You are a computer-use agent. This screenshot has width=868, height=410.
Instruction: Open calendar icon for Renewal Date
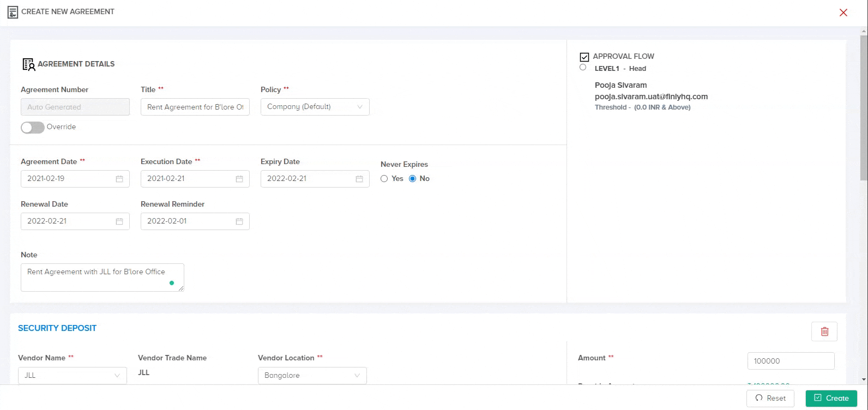tap(119, 221)
